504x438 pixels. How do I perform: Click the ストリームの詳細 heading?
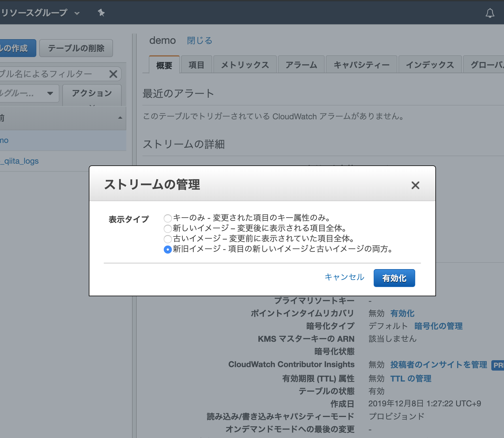pos(184,144)
